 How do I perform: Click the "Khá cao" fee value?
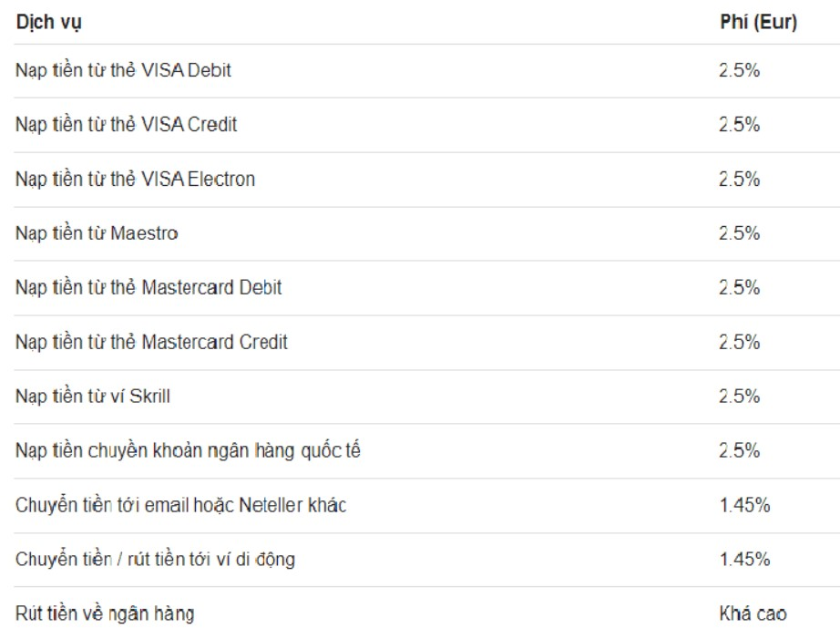tap(753, 613)
